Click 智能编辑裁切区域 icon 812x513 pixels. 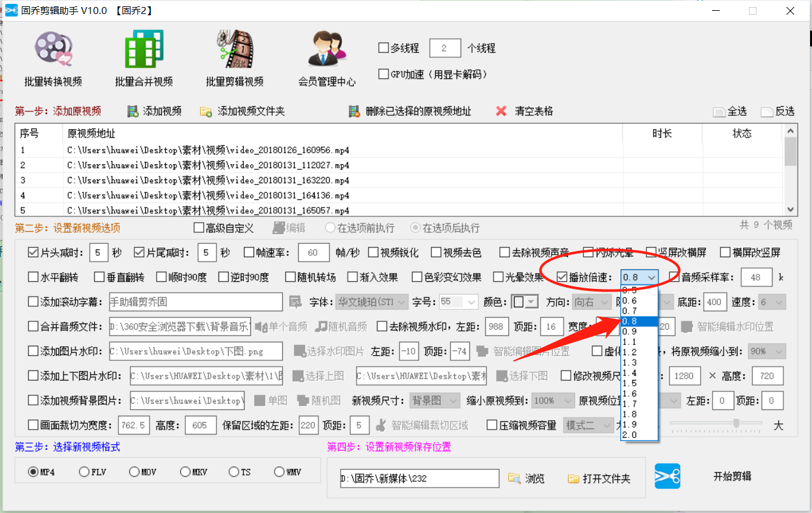[x=380, y=425]
